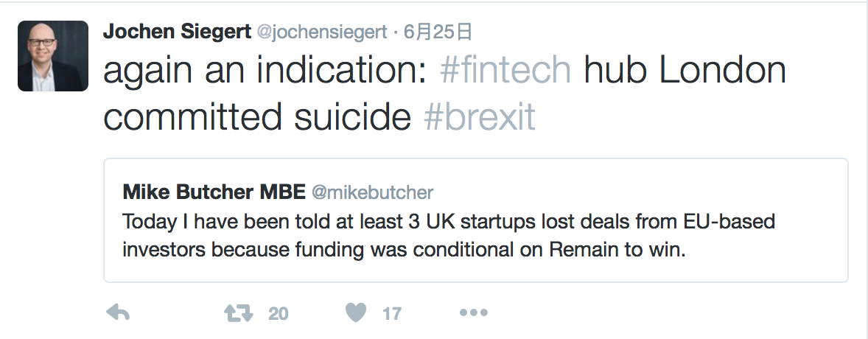Go to the @jochensiegert handle

tap(321, 32)
